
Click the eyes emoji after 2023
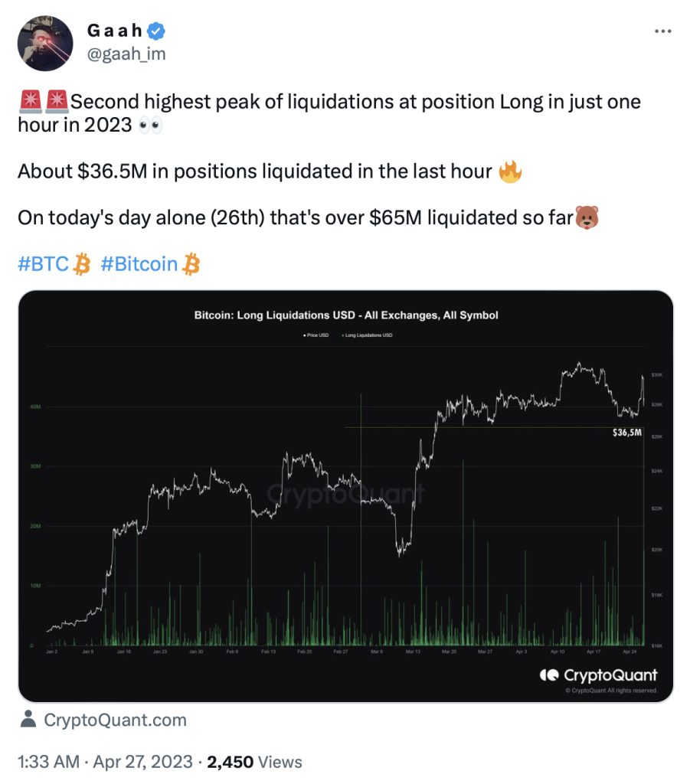coord(149,125)
